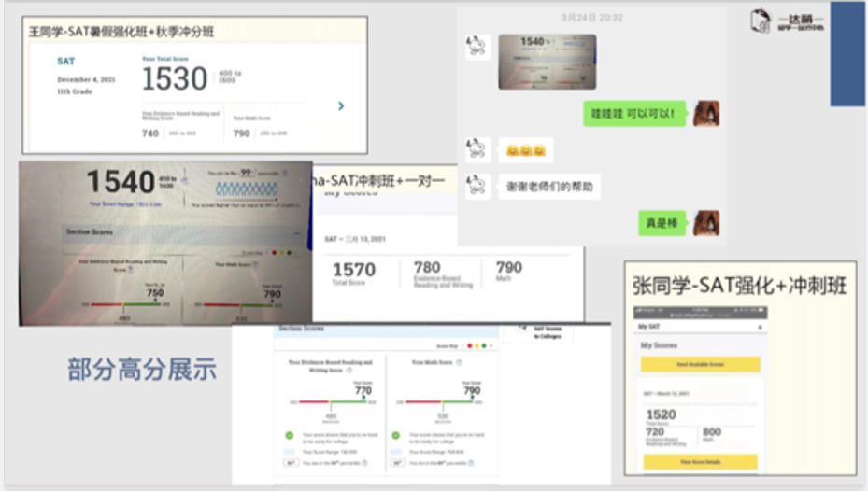Viewport: 868px width, 491px height.
Task: Click the 1570 Total Score value
Action: pos(354,270)
